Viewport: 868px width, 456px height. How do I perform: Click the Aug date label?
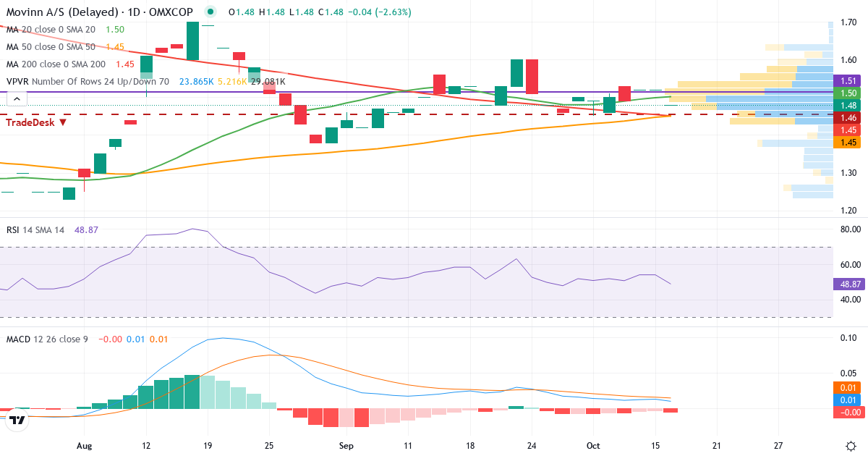pos(85,445)
